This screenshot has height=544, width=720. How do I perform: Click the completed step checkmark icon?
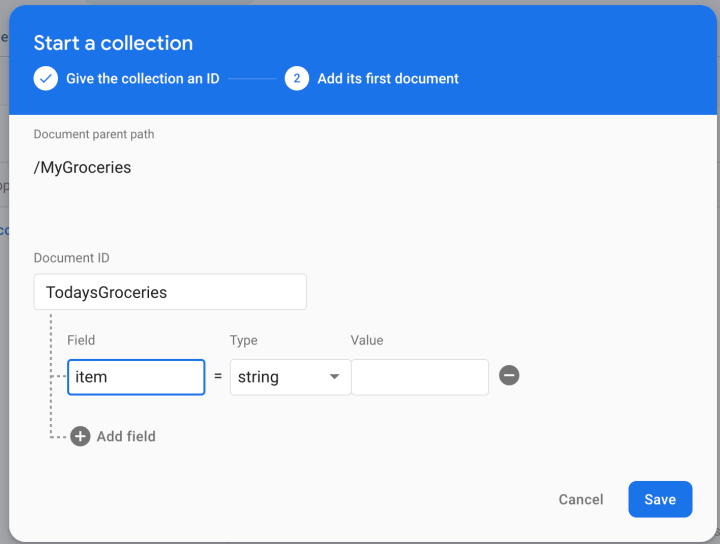click(x=46, y=78)
